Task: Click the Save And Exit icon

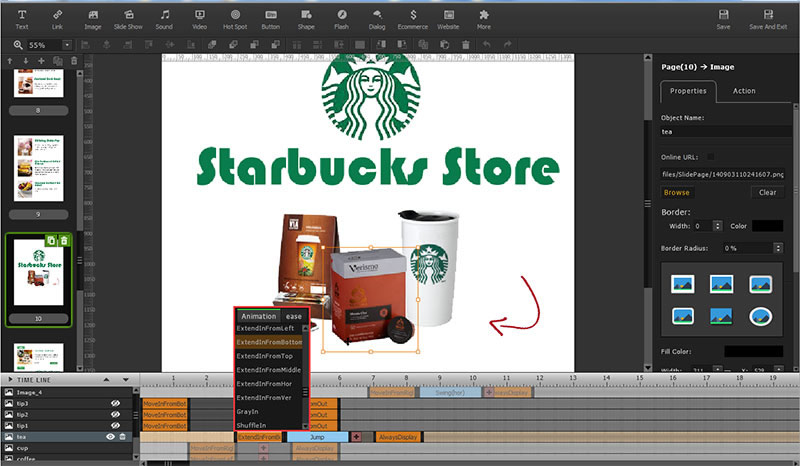Action: pos(768,19)
